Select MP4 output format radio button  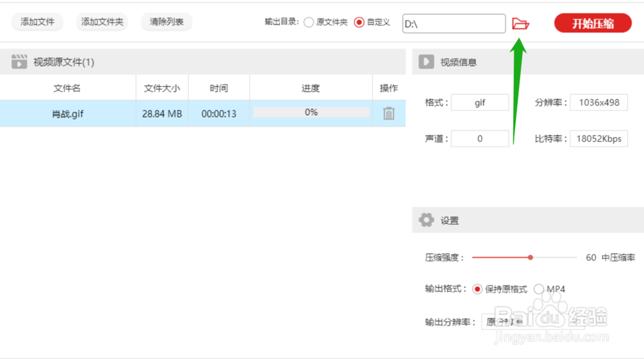pyautogui.click(x=538, y=290)
